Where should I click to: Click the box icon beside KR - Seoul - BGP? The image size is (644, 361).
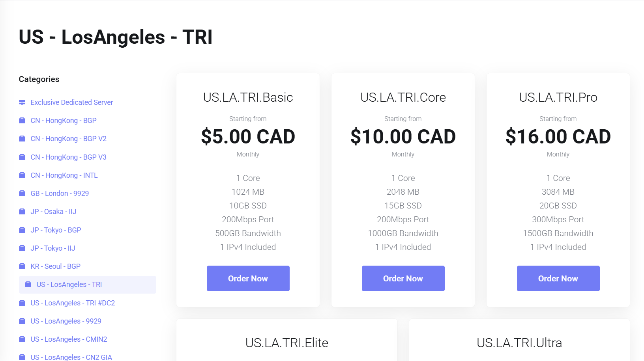(22, 266)
